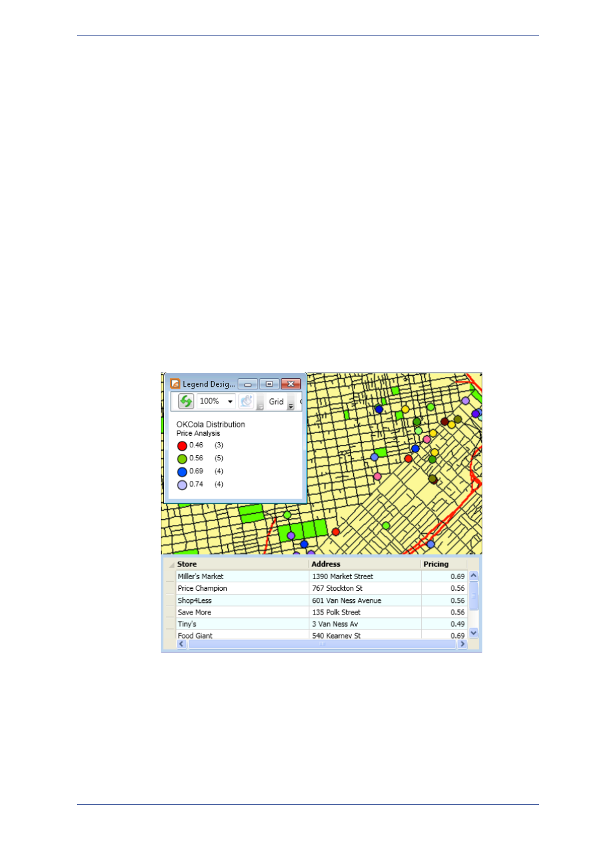Click the horizontal scrollbar thumb in table
This screenshot has width=616, height=847.
pos(322,644)
